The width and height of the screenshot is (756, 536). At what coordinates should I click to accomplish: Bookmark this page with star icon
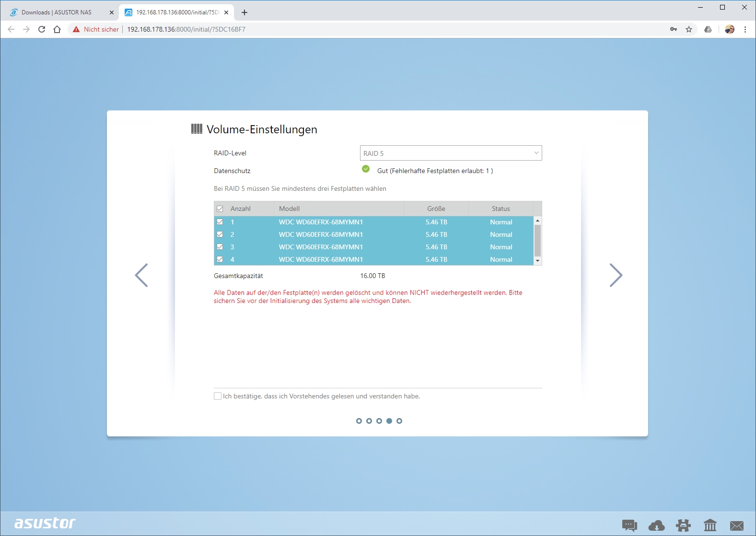(689, 29)
